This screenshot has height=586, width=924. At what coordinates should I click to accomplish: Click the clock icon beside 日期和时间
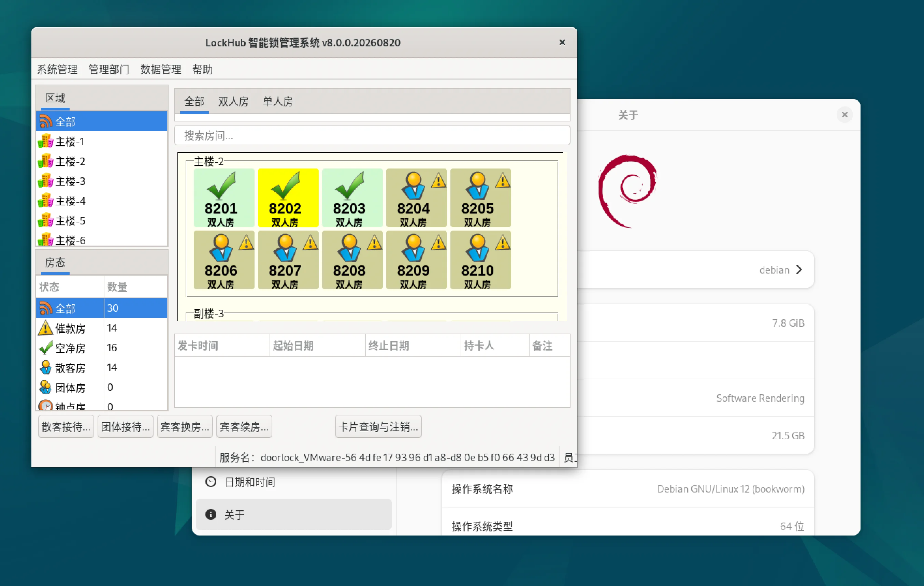(x=211, y=482)
